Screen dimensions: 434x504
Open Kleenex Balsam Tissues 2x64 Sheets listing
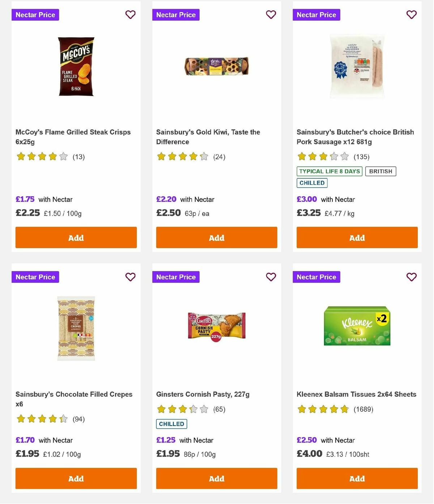pyautogui.click(x=356, y=394)
